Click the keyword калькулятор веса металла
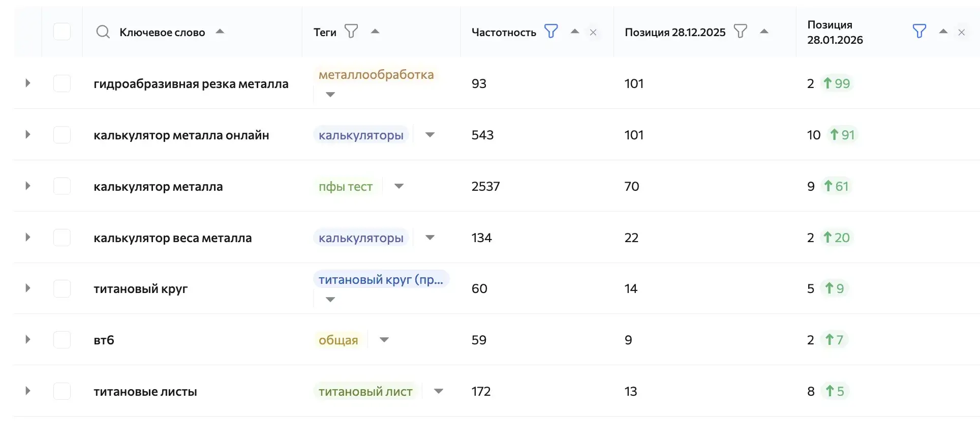 pos(173,238)
